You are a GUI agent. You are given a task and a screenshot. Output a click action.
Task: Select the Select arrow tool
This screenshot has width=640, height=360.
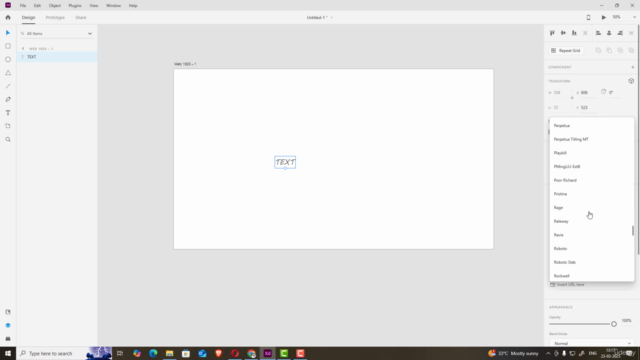pos(8,33)
